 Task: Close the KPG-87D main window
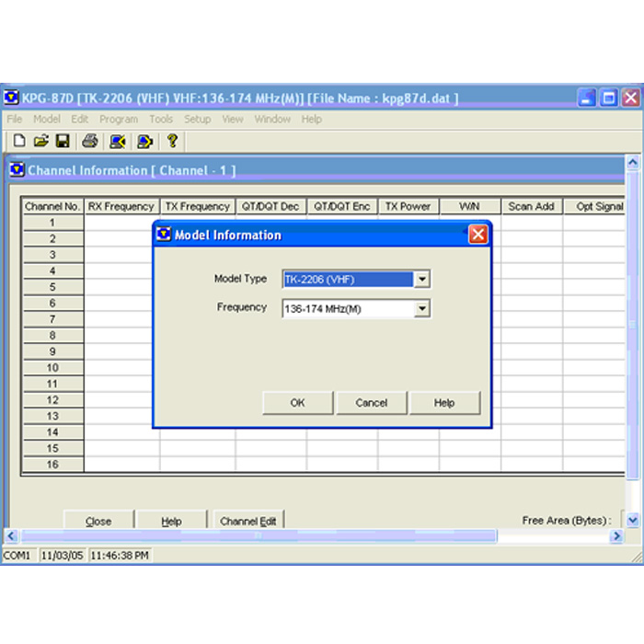[x=631, y=98]
